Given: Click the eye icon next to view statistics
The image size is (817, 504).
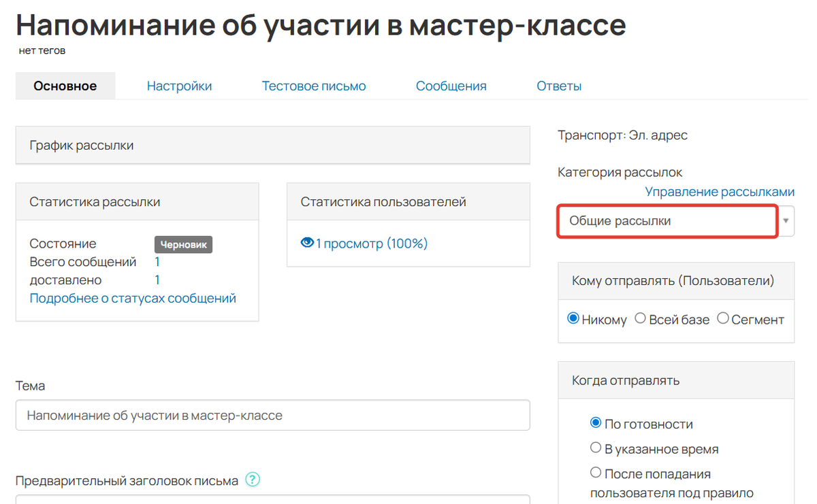Looking at the screenshot, I should pos(308,242).
